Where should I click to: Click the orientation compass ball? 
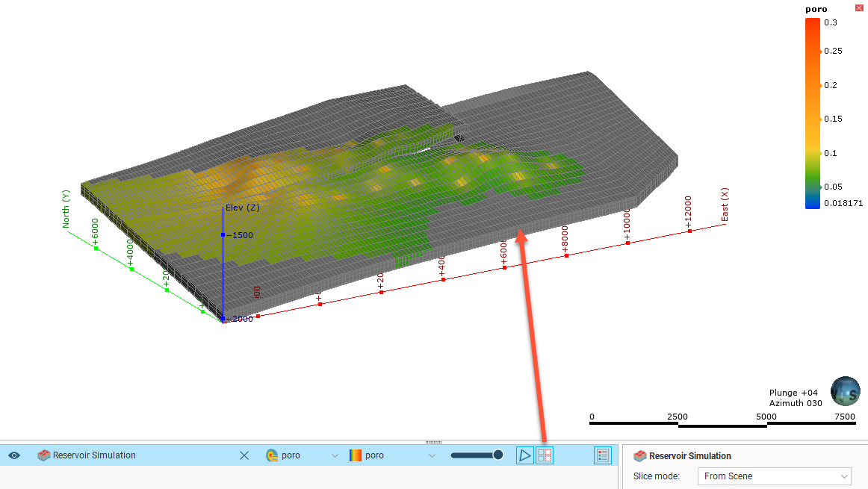[845, 391]
